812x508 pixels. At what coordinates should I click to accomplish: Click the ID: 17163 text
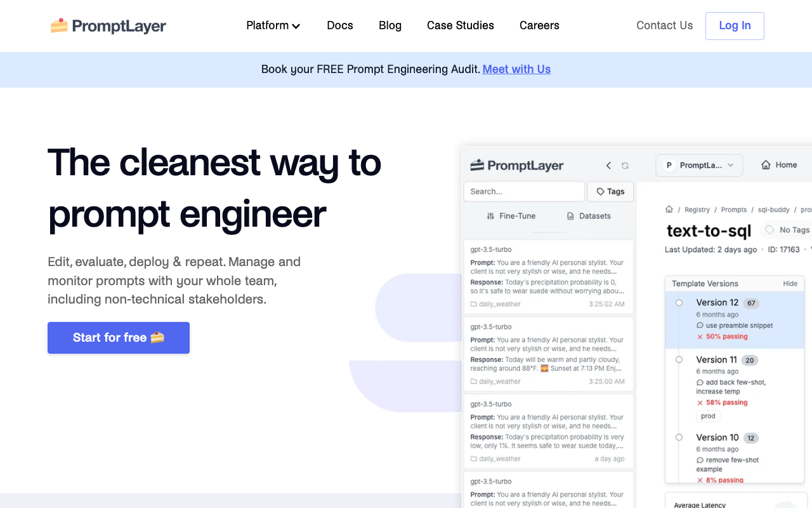[784, 250]
